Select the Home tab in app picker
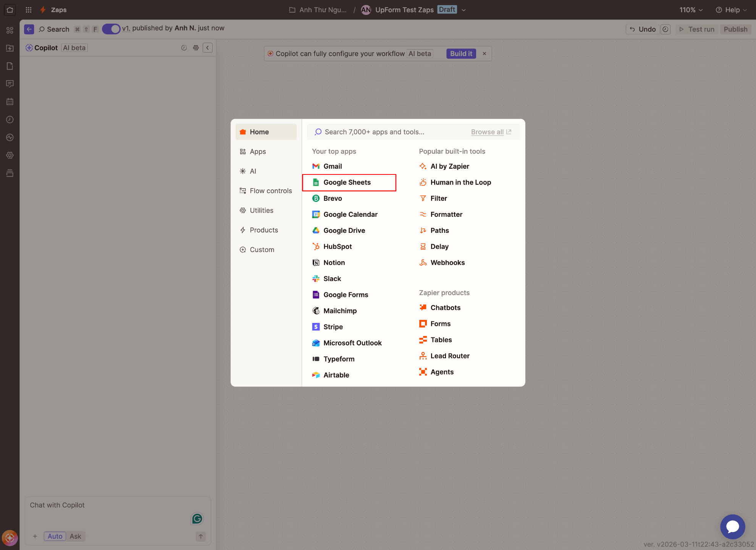Image resolution: width=756 pixels, height=550 pixels. tap(266, 132)
